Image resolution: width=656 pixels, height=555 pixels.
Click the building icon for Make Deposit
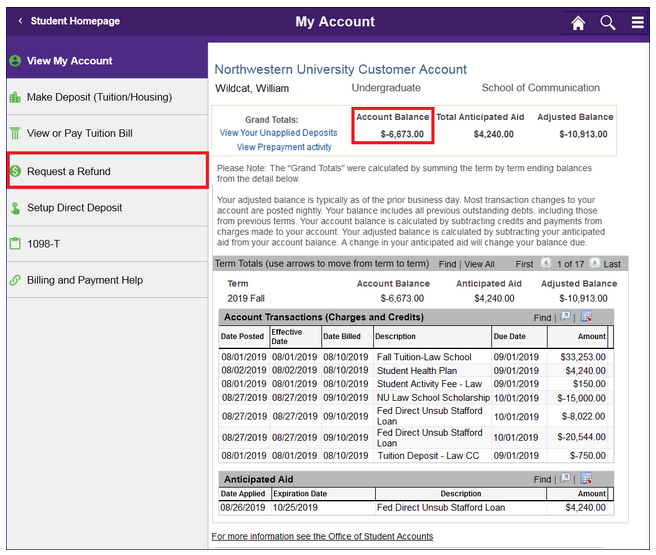[x=15, y=97]
